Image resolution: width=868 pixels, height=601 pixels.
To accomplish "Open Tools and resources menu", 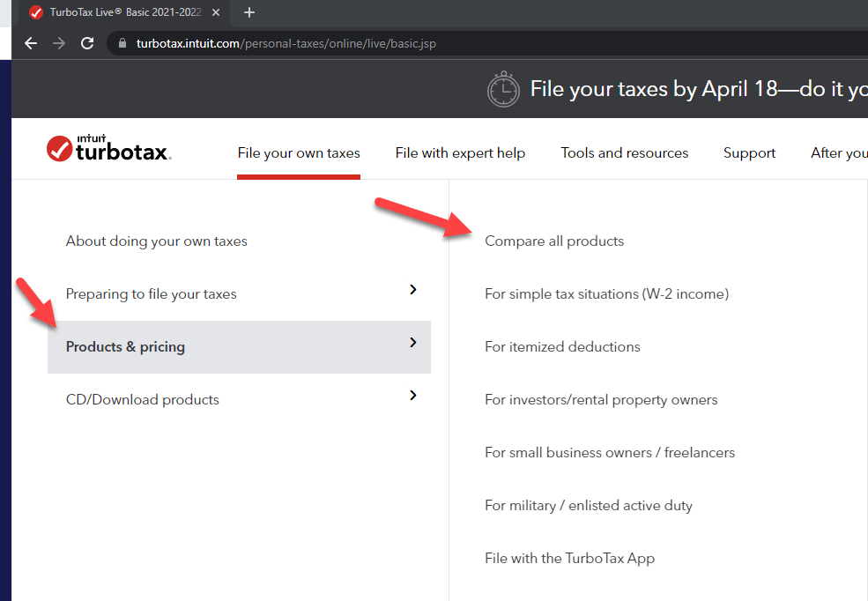I will pyautogui.click(x=625, y=152).
